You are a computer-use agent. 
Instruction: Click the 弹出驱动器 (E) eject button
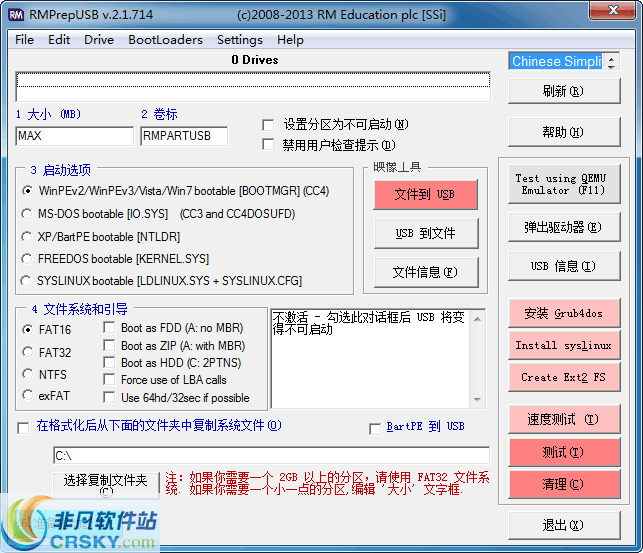pos(564,227)
